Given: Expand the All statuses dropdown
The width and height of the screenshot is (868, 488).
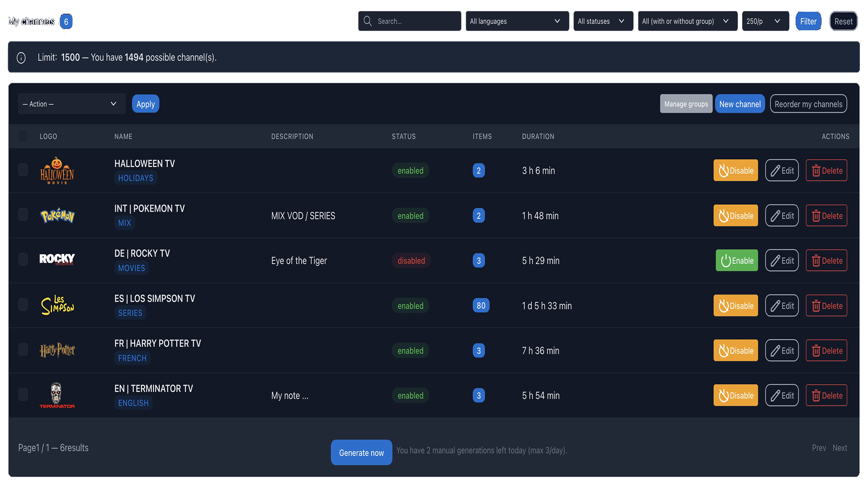Looking at the screenshot, I should 603,21.
